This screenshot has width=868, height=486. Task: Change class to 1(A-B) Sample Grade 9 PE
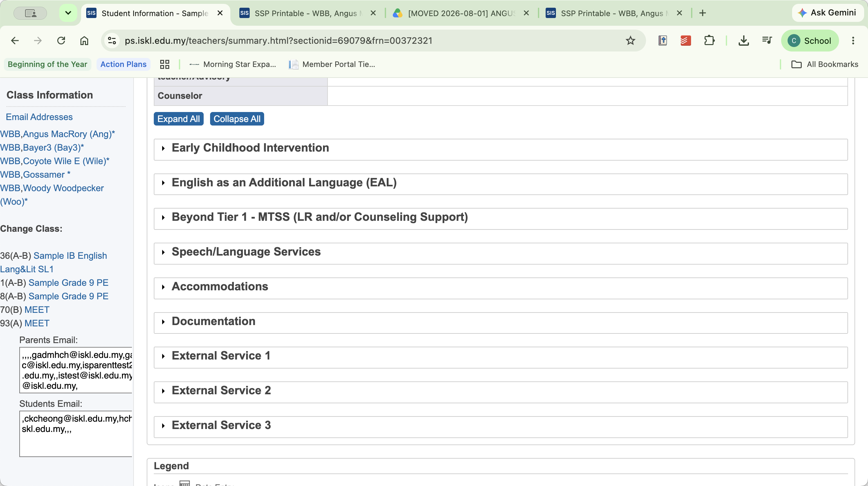coord(69,283)
